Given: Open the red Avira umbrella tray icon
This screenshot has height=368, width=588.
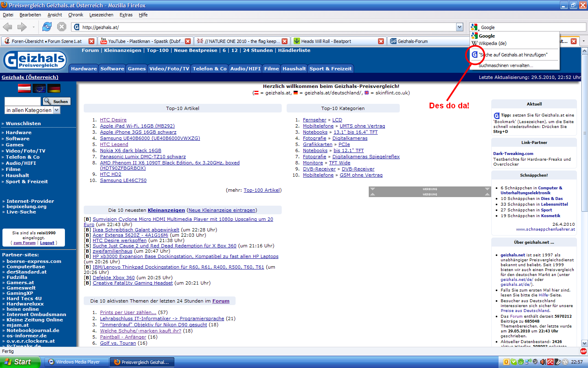Looking at the screenshot, I should point(550,362).
